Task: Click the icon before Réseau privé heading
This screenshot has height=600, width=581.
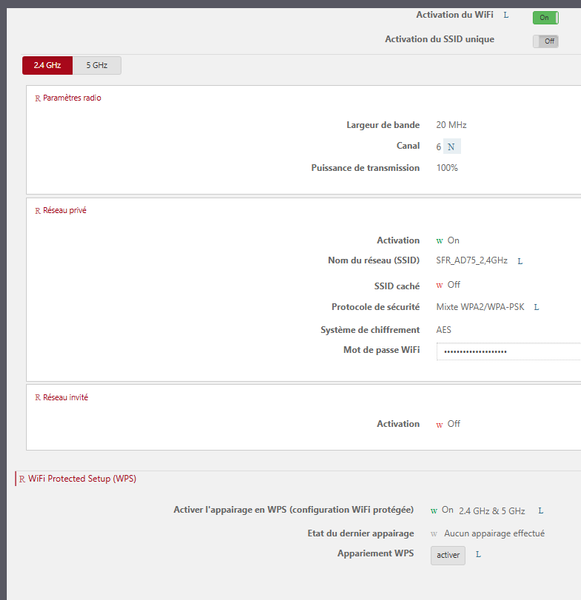Action: pos(38,211)
